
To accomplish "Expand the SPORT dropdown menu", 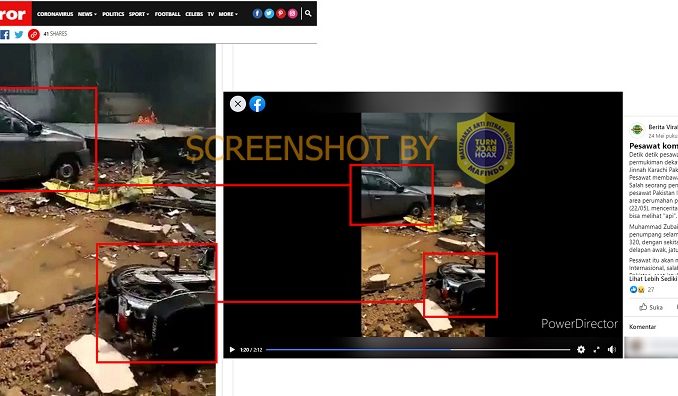I will pyautogui.click(x=139, y=14).
